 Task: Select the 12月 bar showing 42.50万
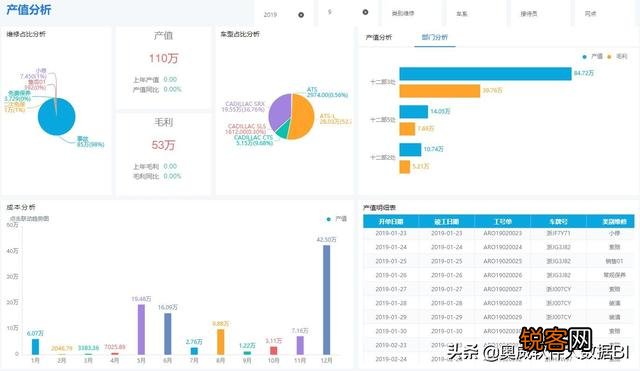[x=327, y=300]
